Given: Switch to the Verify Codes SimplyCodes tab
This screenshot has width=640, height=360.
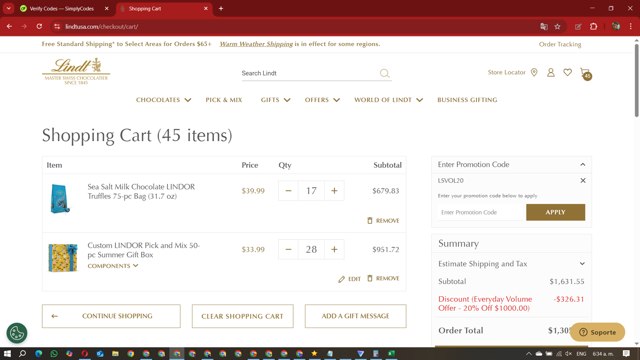Looking at the screenshot, I should [61, 8].
